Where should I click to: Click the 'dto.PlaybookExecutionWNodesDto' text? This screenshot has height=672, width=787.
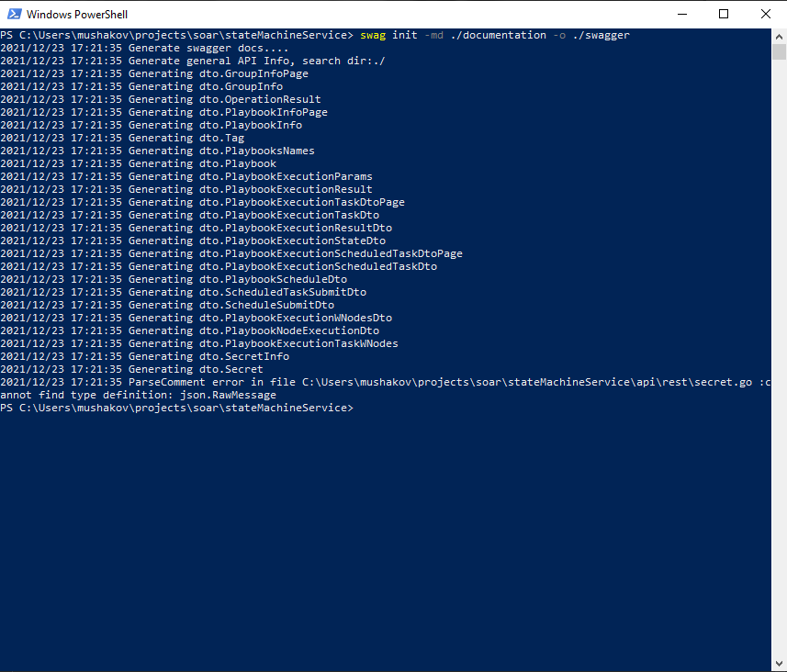pyautogui.click(x=295, y=319)
